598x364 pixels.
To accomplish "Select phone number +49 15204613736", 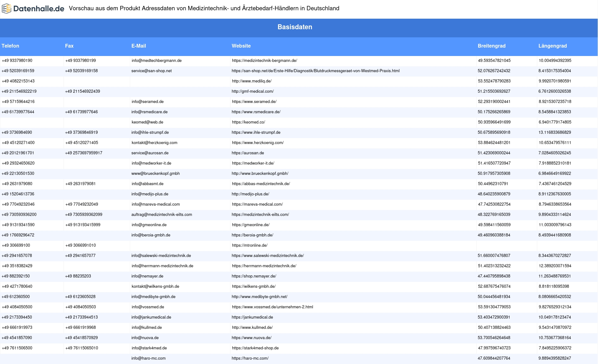I will [x=18, y=194].
